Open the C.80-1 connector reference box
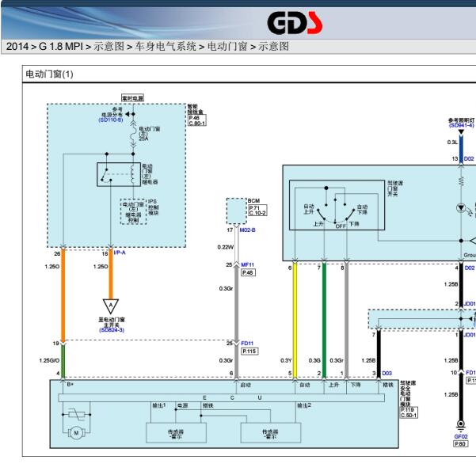The height and width of the screenshot is (475, 476). (197, 123)
